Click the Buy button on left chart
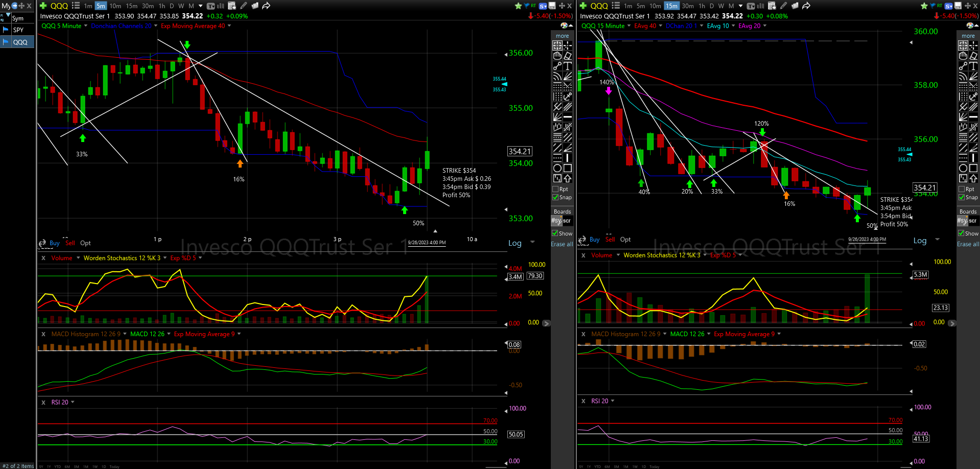This screenshot has width=980, height=469. point(55,243)
